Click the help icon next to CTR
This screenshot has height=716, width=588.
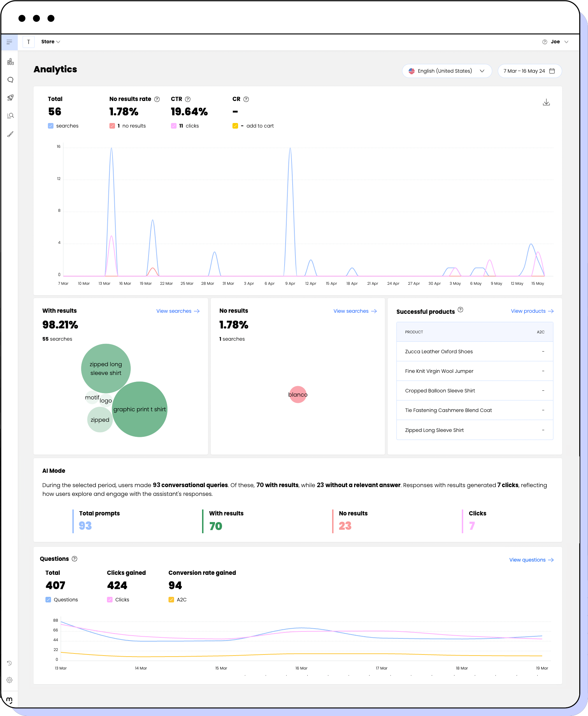(x=188, y=99)
